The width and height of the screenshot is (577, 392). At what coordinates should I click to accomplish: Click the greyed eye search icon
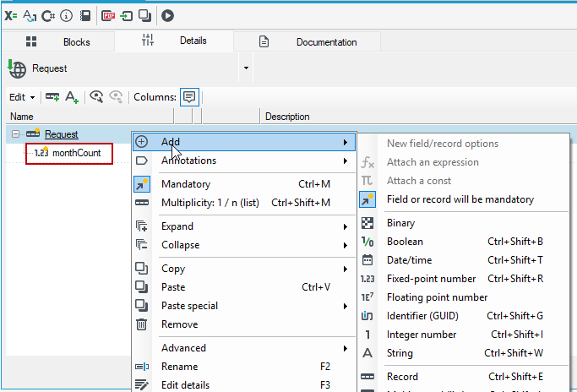click(116, 97)
